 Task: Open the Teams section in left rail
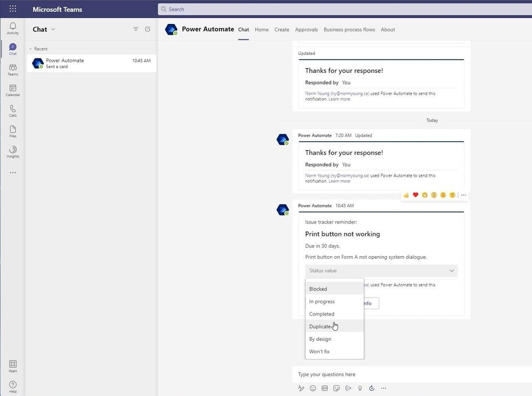13,70
